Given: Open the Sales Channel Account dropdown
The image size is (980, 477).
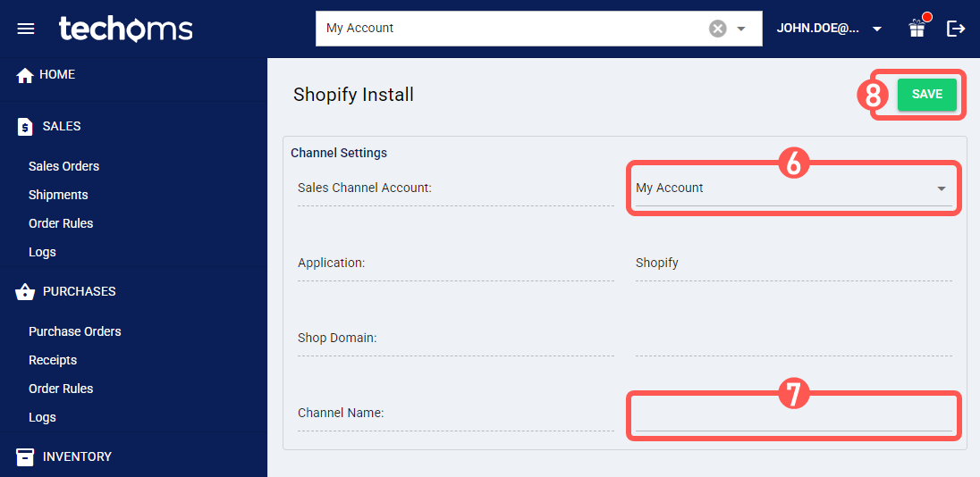Looking at the screenshot, I should [x=794, y=188].
